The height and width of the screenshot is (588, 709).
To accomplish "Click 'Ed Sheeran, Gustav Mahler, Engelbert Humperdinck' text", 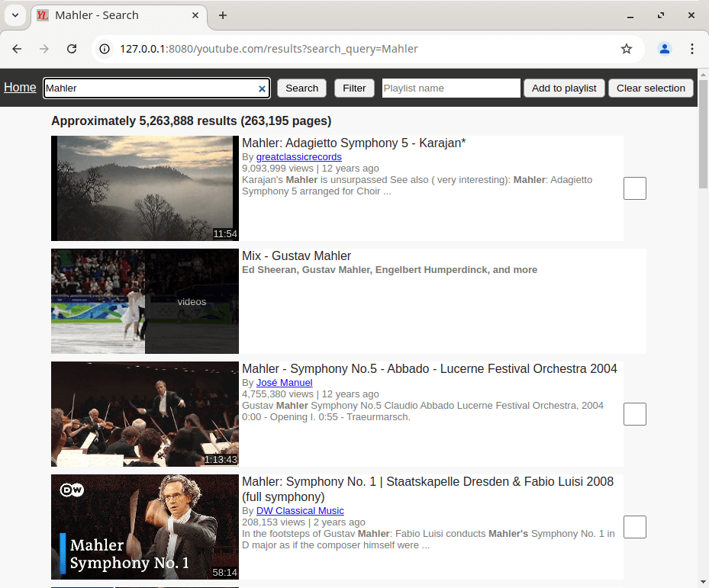I will click(x=390, y=270).
